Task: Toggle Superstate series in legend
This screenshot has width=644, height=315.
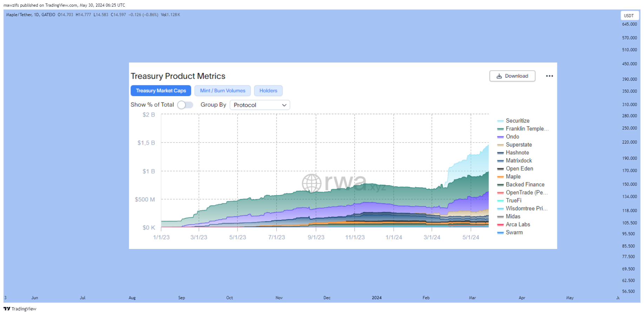Action: point(514,145)
